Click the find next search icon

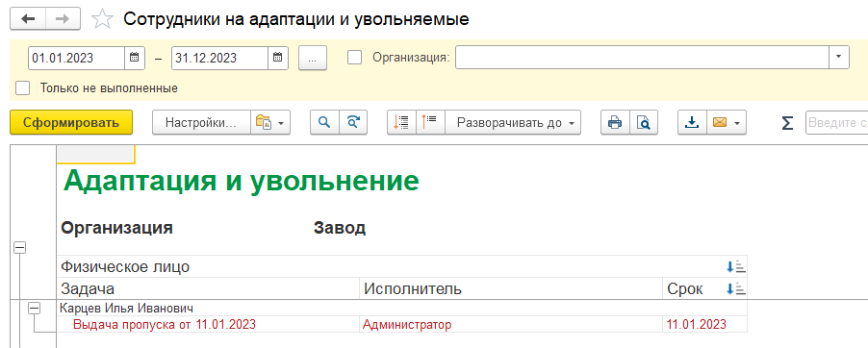pyautogui.click(x=353, y=122)
